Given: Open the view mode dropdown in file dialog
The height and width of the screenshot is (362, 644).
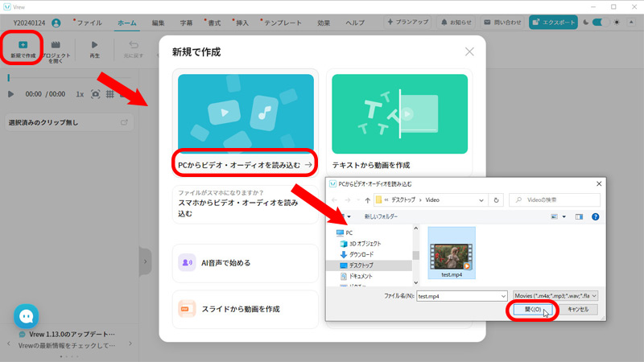Looking at the screenshot, I should pos(564,216).
